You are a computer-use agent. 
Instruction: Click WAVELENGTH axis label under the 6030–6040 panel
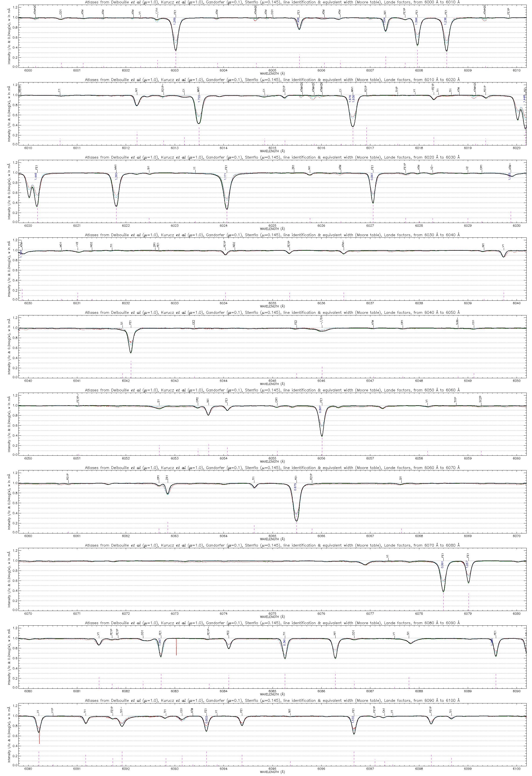(x=272, y=306)
